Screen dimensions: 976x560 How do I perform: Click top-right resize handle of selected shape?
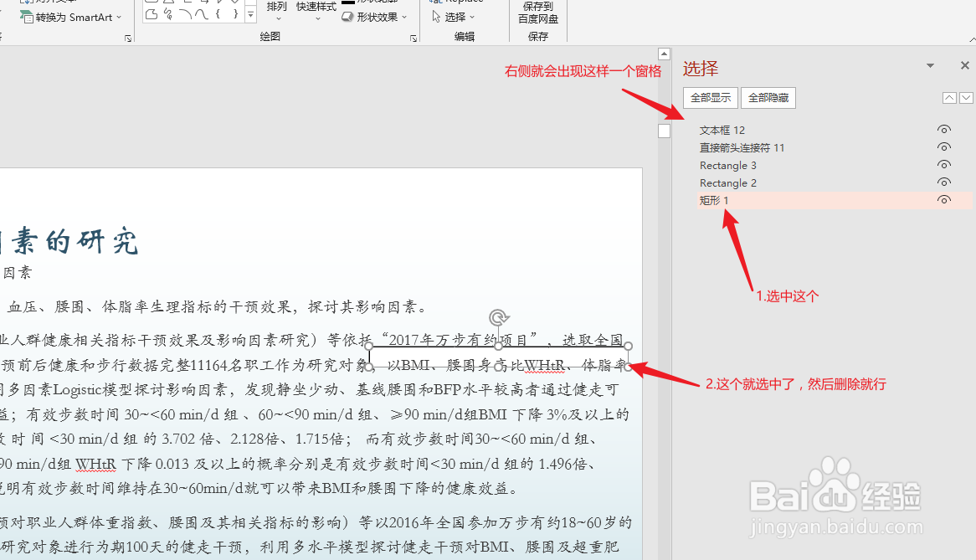tap(628, 346)
